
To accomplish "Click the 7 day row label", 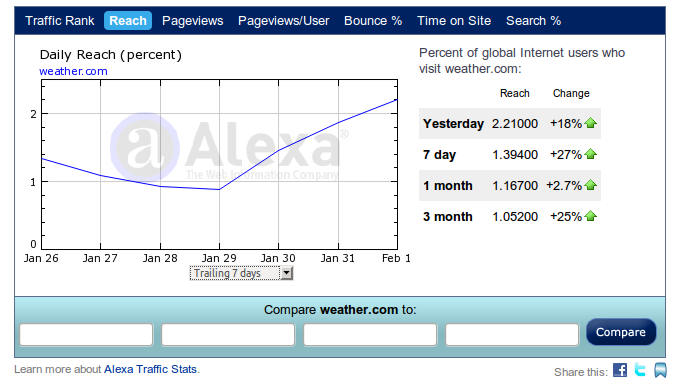I will pos(439,155).
